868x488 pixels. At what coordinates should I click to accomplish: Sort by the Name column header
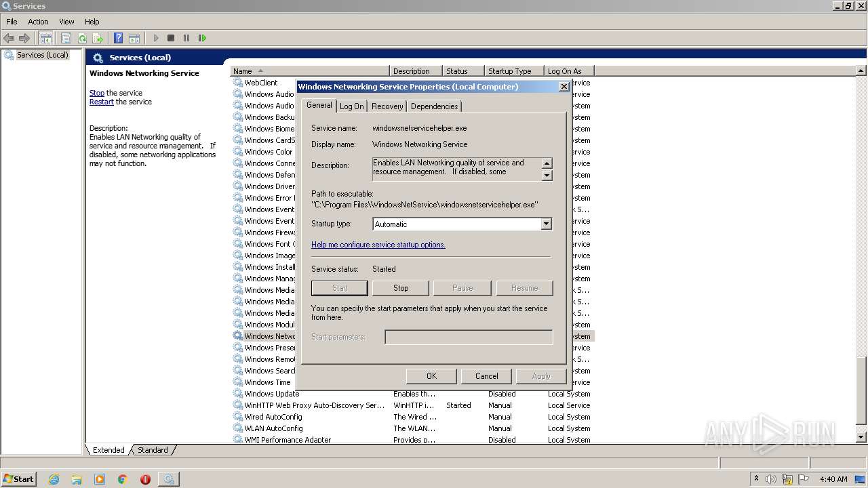click(310, 70)
